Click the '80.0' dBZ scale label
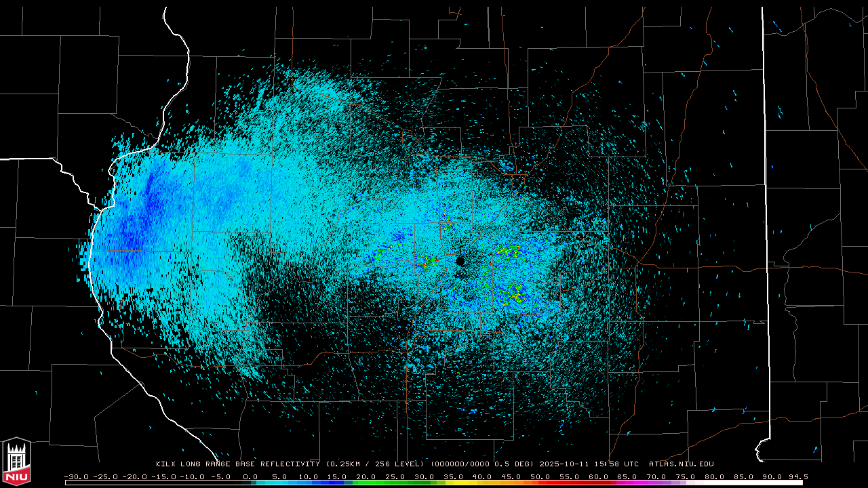This screenshot has height=488, width=868. [x=715, y=476]
